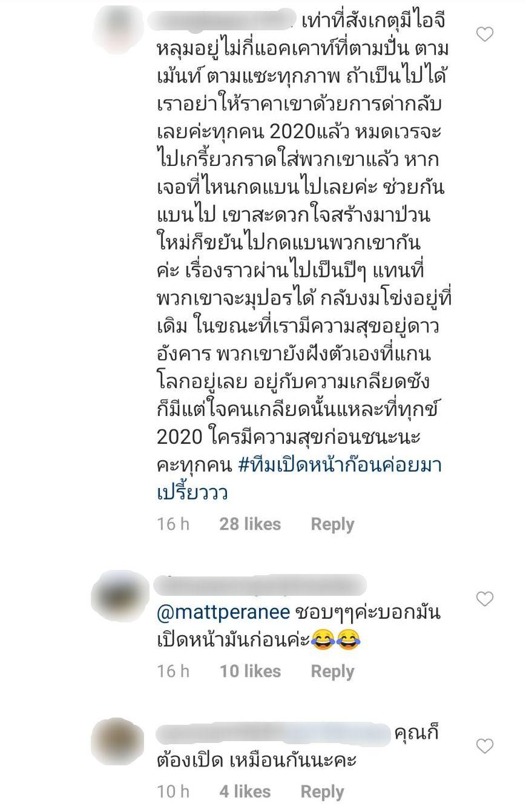526x812 pixels.
Task: Reply to the comment with 10 likes
Action: [332, 672]
